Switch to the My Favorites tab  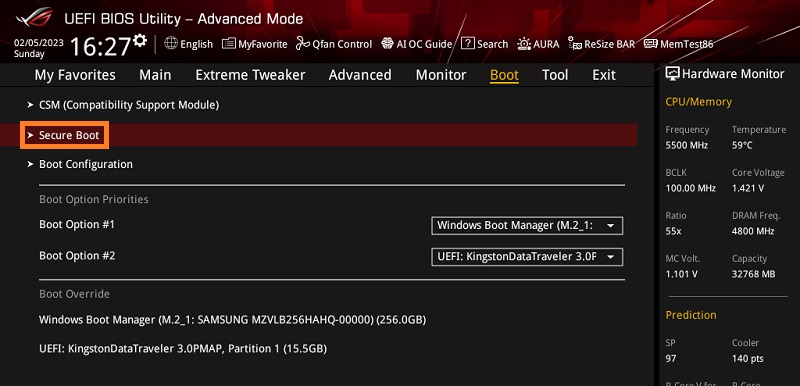coord(75,75)
